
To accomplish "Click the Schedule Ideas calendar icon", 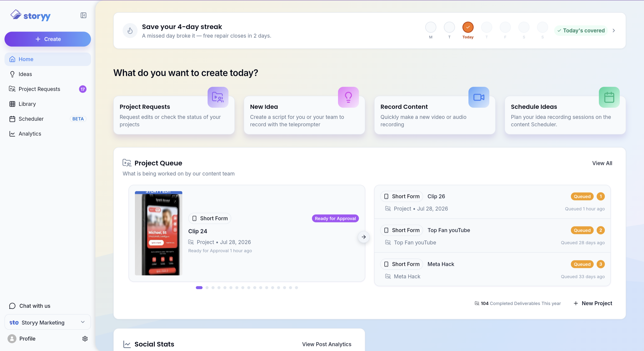I will click(x=609, y=97).
